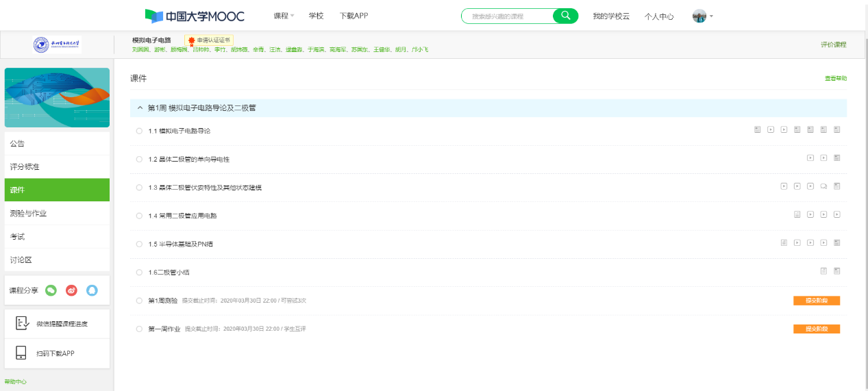The width and height of the screenshot is (868, 391).
Task: Open 我的学校云
Action: (x=611, y=16)
